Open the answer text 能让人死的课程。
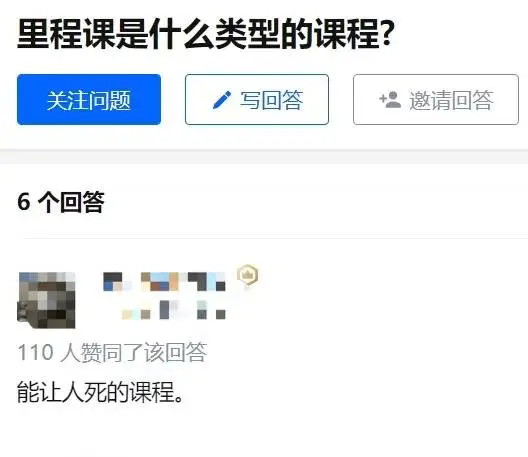This screenshot has width=528, height=457. (x=100, y=392)
